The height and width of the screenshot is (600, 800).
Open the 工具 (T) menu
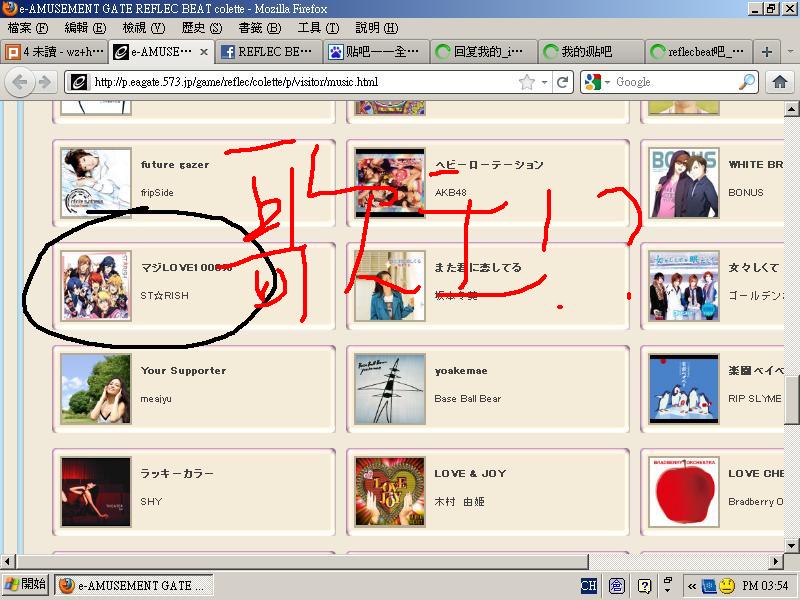click(318, 28)
